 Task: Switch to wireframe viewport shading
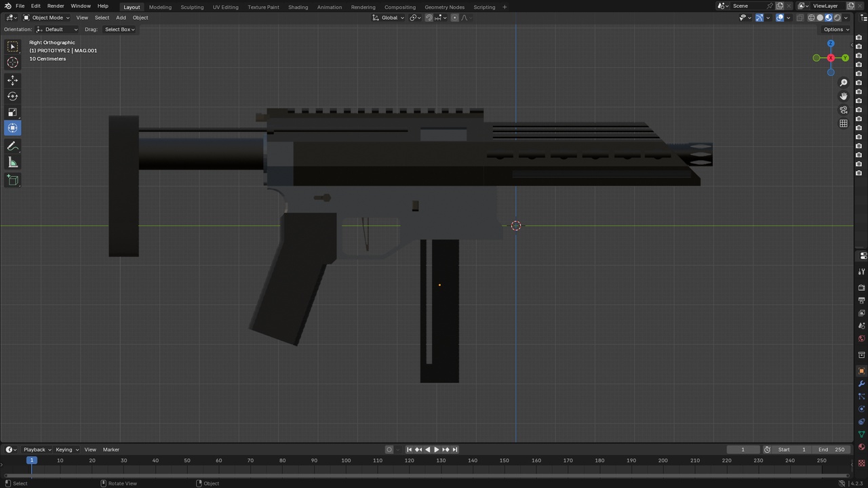812,18
